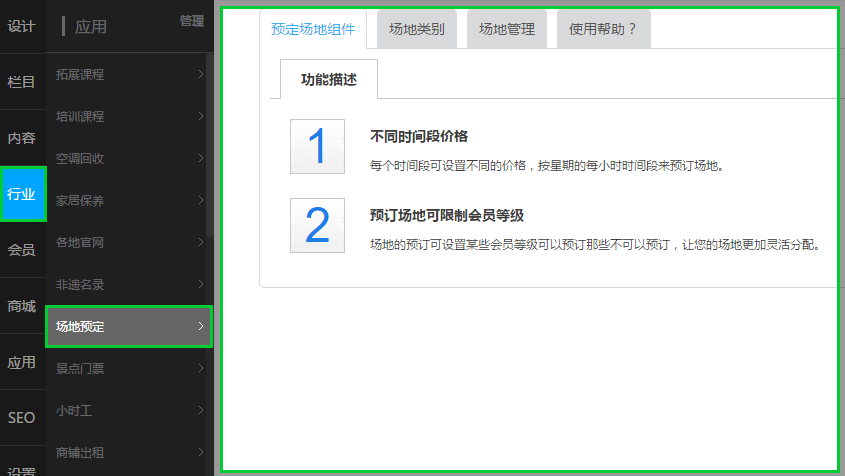Open 培训课程 in the submenu
The width and height of the screenshot is (845, 476).
pyautogui.click(x=80, y=116)
